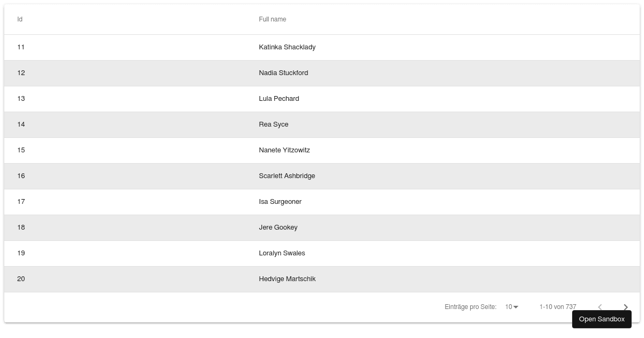The image size is (644, 338).
Task: Select the Scarlett Ashbridge row
Action: [x=287, y=176]
